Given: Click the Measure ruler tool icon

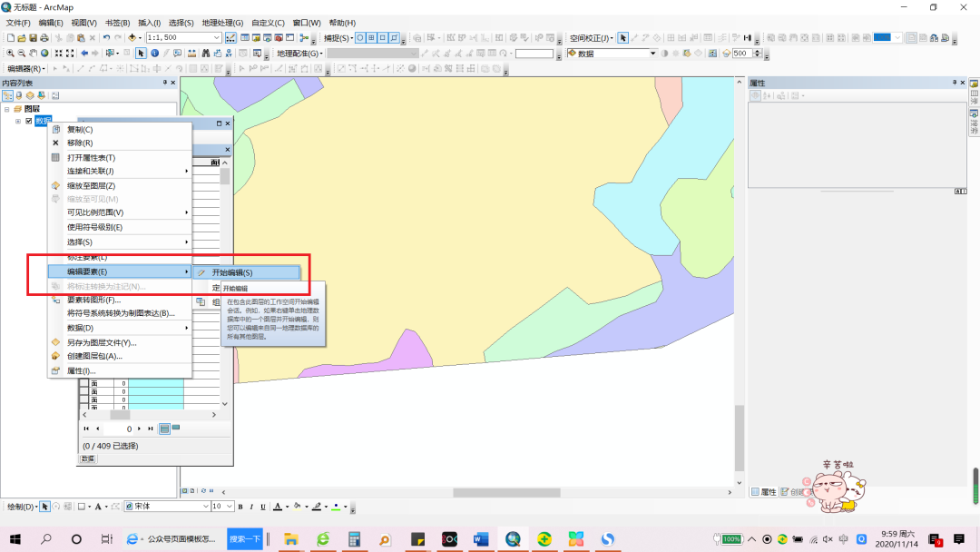Looking at the screenshot, I should pyautogui.click(x=191, y=54).
